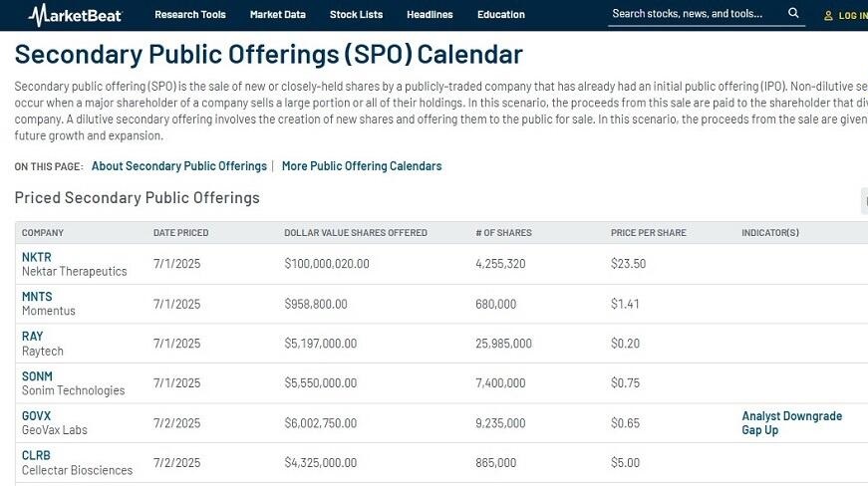Open More Public Offering Calendars link
868x486 pixels.
tap(362, 166)
